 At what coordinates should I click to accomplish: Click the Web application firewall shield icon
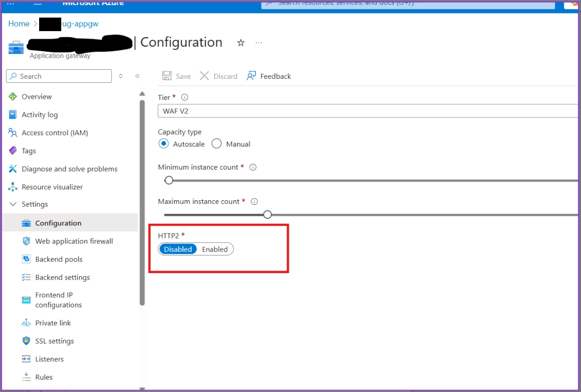(x=26, y=241)
